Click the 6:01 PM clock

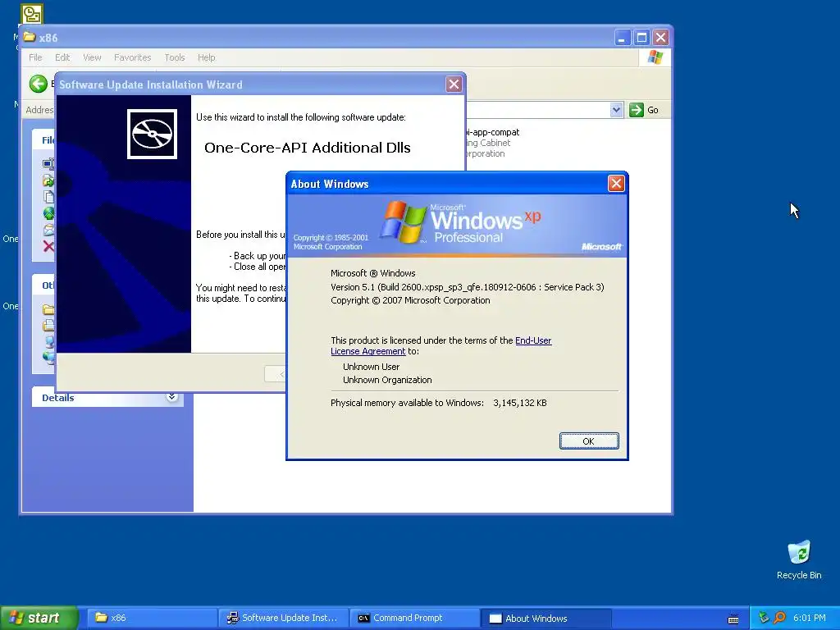click(x=810, y=618)
